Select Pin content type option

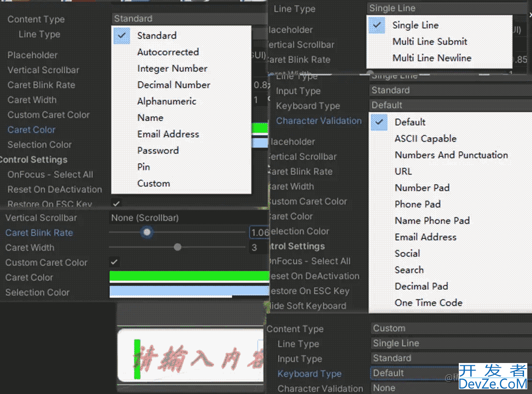tap(144, 167)
